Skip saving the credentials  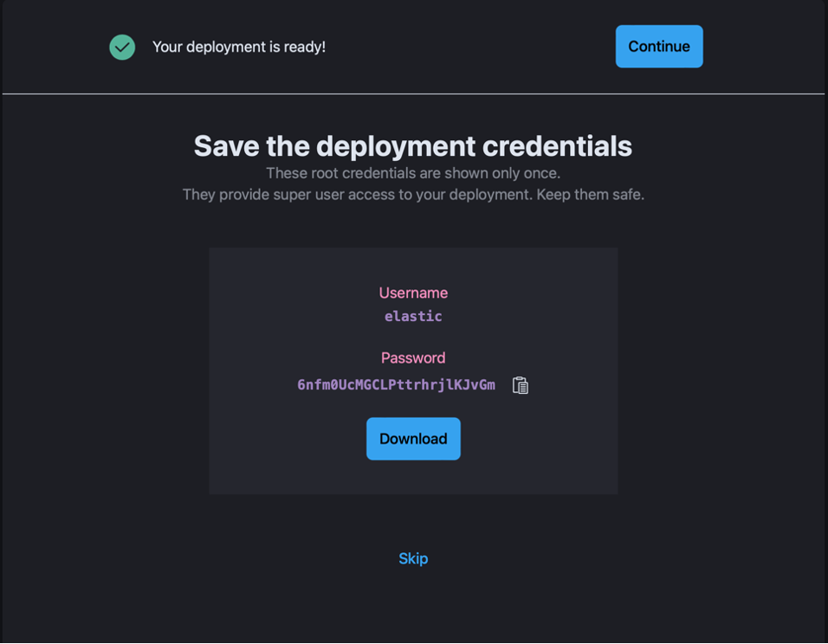[413, 558]
